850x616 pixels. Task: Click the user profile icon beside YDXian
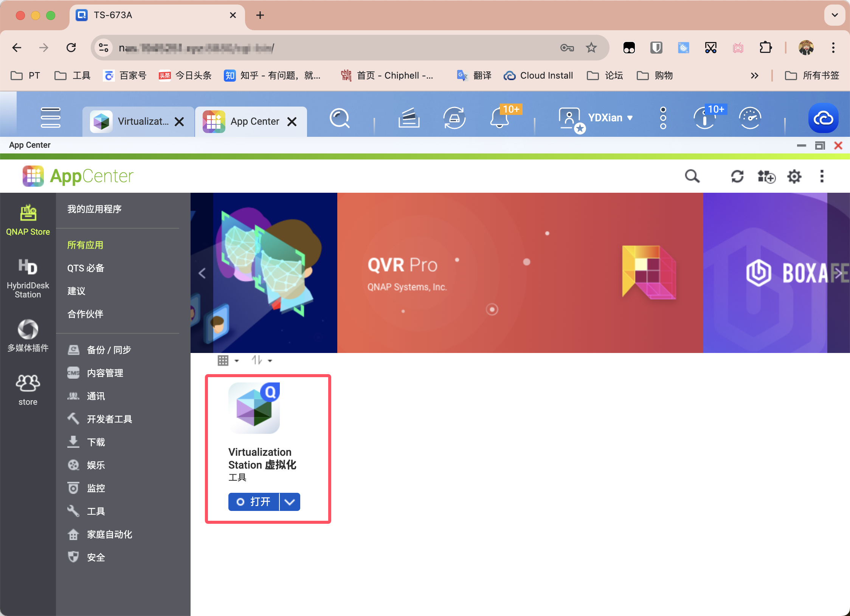click(x=572, y=120)
